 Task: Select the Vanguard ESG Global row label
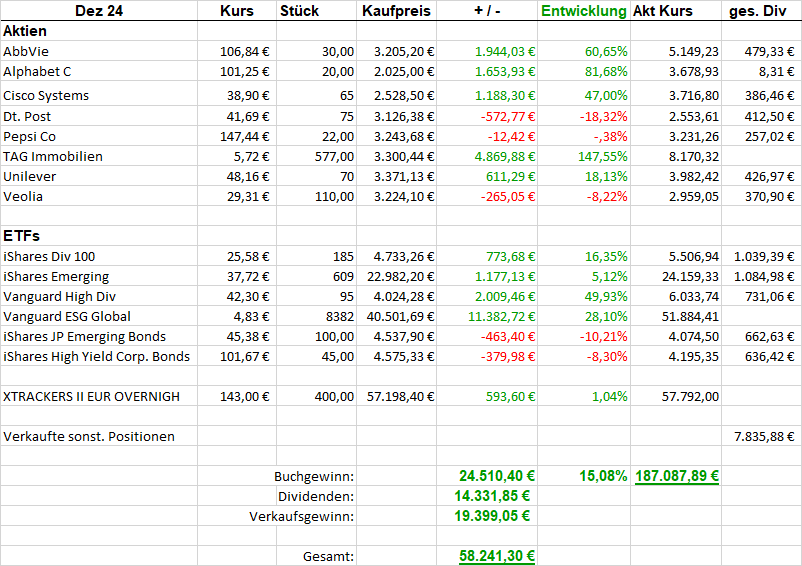pos(67,316)
